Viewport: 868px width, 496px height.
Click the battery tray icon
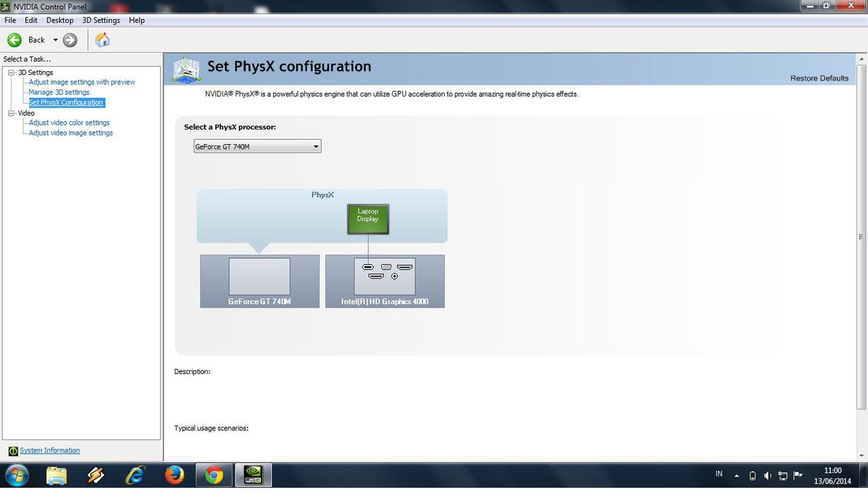coord(752,476)
